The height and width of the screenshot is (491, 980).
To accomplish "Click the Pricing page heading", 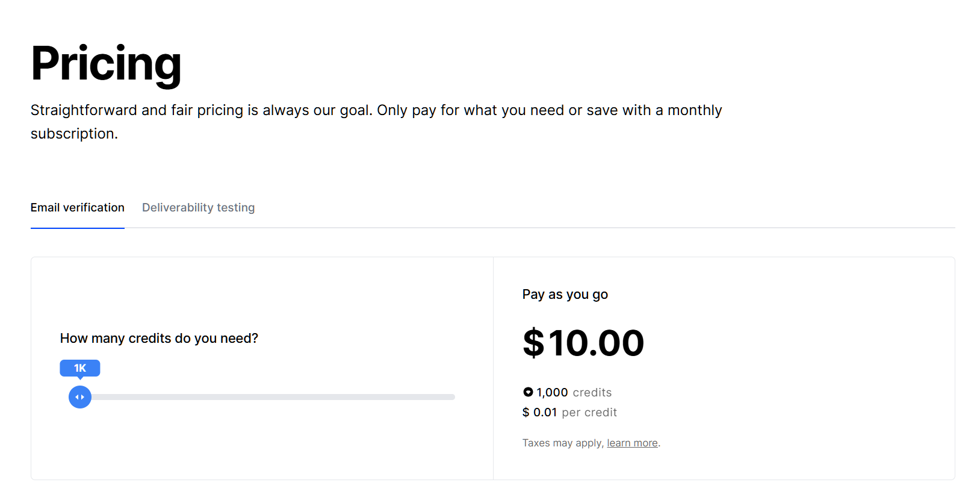I will (106, 64).
